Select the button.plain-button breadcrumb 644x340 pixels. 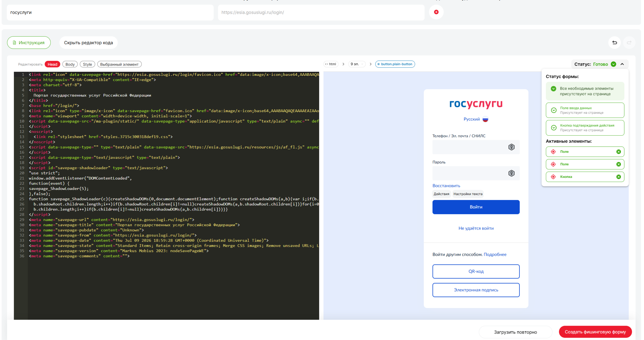pyautogui.click(x=395, y=64)
